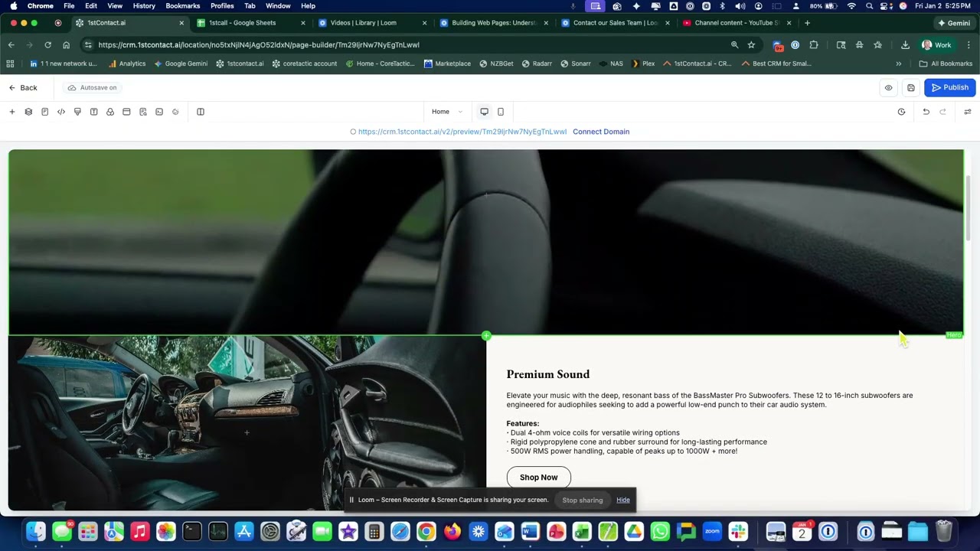Open the Bookmarks menu in the menu bar
Viewport: 980px width, 551px height.
click(x=182, y=6)
